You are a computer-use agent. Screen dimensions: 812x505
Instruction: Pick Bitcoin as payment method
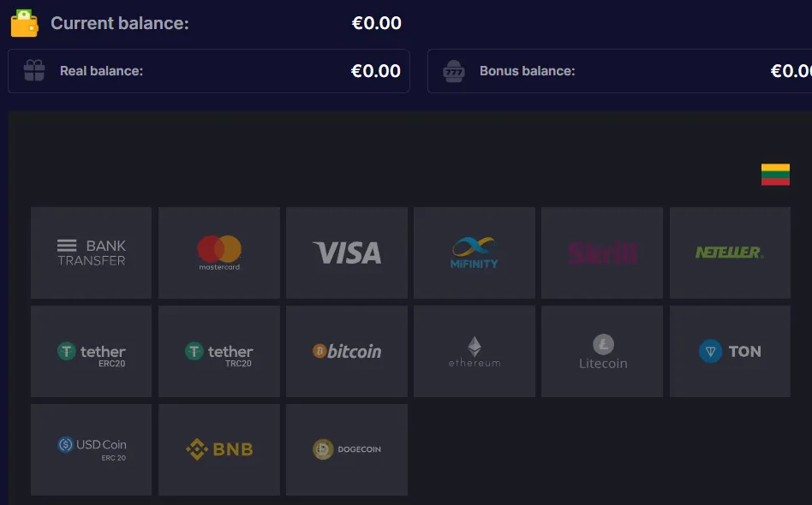[x=347, y=351]
